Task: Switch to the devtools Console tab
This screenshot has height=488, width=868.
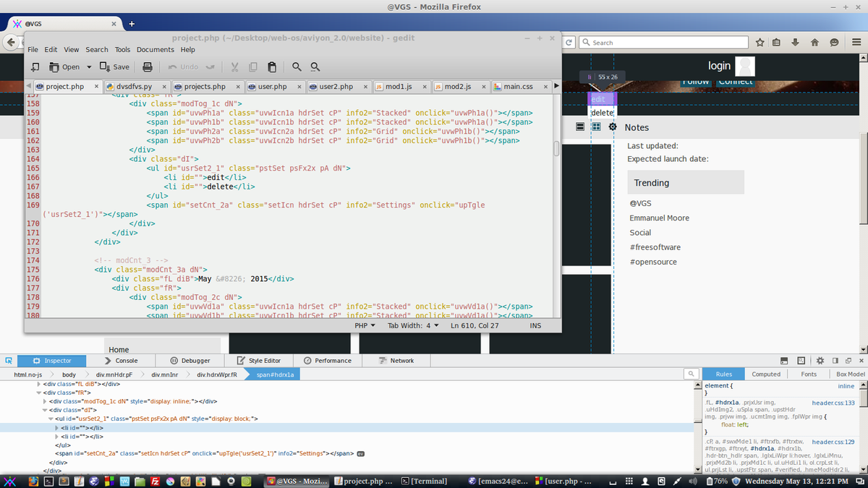Action: [x=121, y=360]
